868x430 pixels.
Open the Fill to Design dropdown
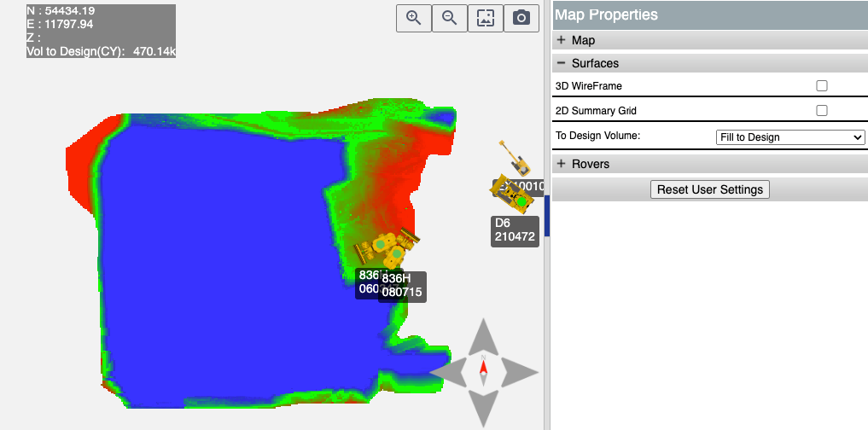tap(790, 137)
